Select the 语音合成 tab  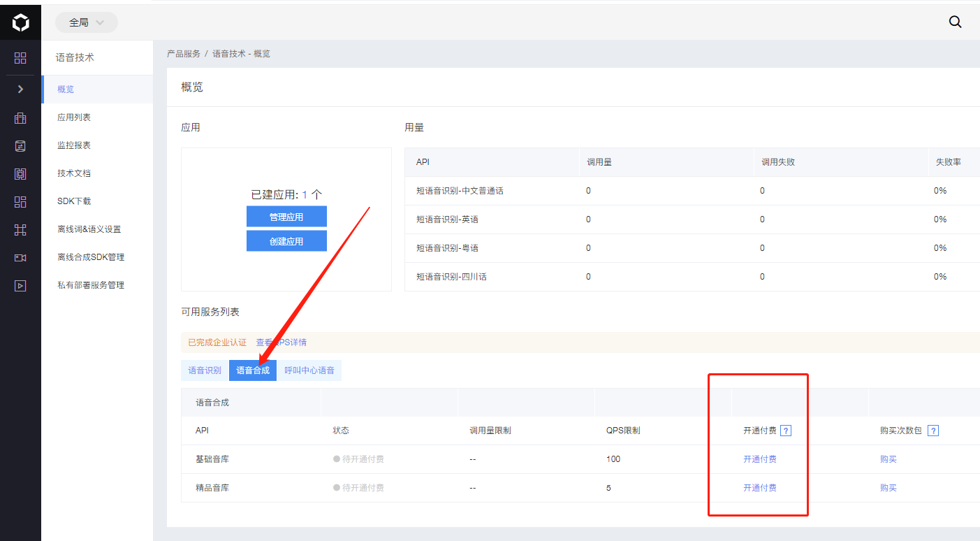point(253,370)
